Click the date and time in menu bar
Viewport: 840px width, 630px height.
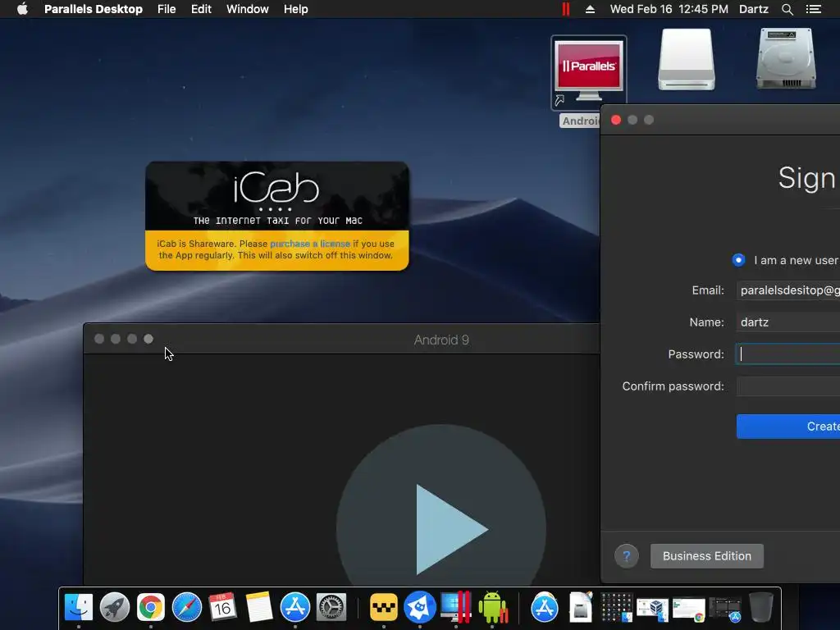tap(669, 9)
